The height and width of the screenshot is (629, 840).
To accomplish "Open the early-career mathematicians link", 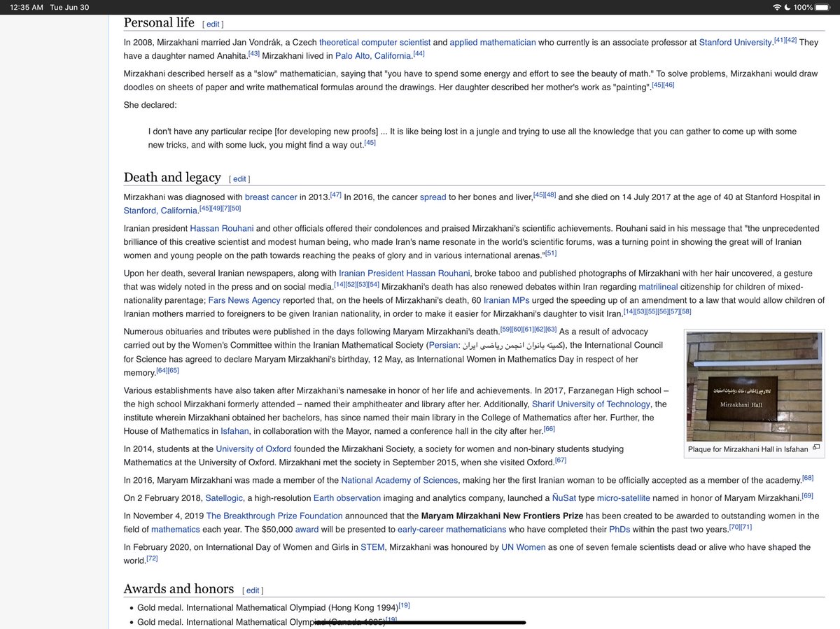I will (x=451, y=530).
